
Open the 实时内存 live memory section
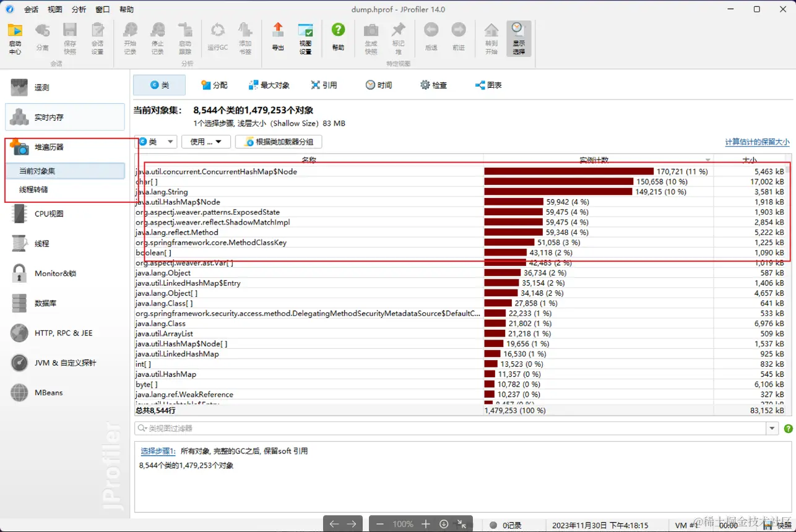65,118
